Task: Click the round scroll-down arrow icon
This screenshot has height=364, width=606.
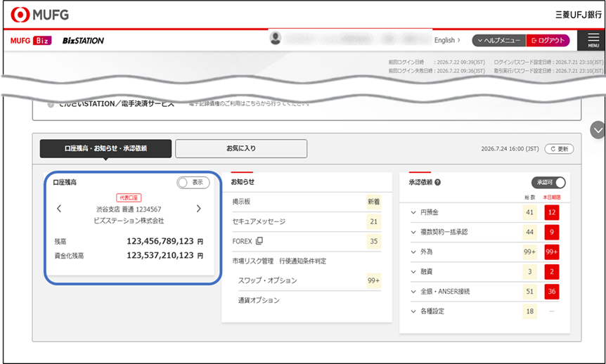Action: 598,129
